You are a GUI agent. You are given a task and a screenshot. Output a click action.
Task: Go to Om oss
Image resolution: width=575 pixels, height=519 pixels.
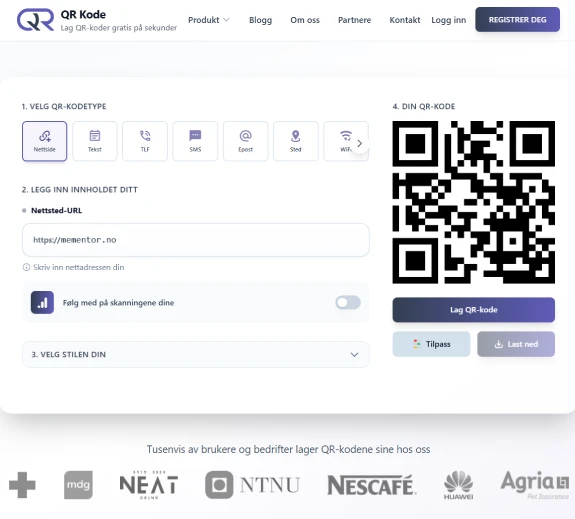click(305, 20)
